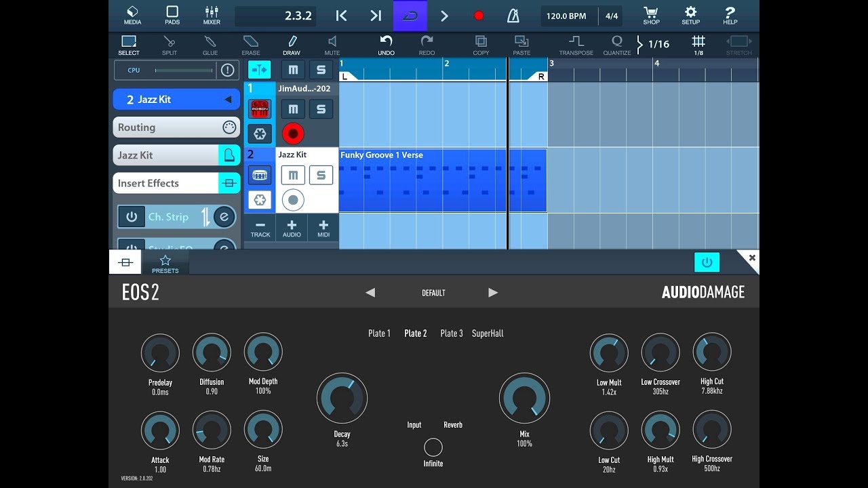Copy the selected event
Viewport: 868px width, 488px height.
(481, 45)
